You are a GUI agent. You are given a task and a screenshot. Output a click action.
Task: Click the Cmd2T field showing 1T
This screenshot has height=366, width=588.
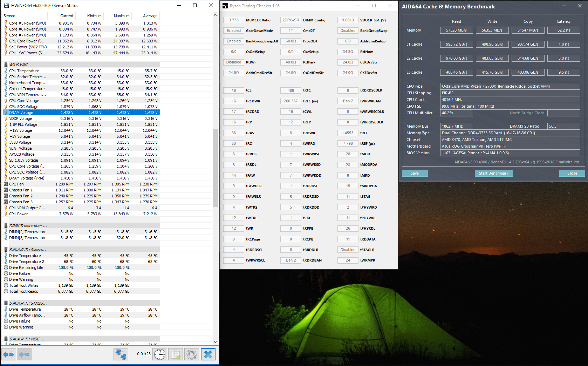(290, 30)
